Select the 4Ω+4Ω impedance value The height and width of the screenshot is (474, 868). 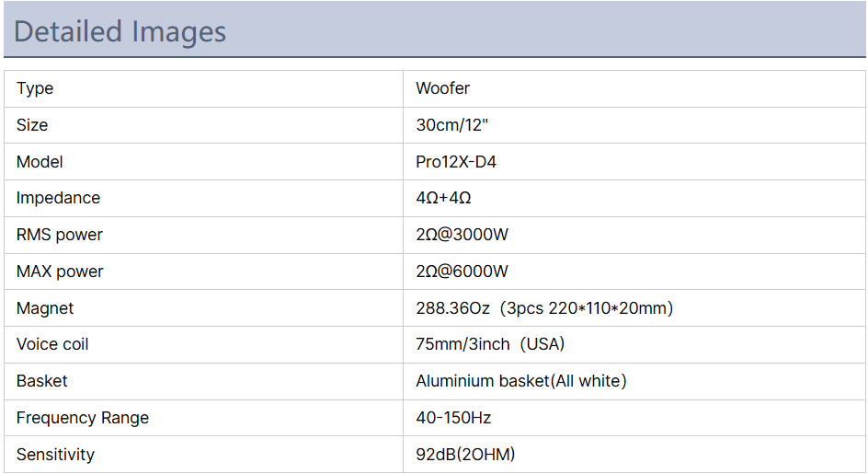(x=443, y=198)
